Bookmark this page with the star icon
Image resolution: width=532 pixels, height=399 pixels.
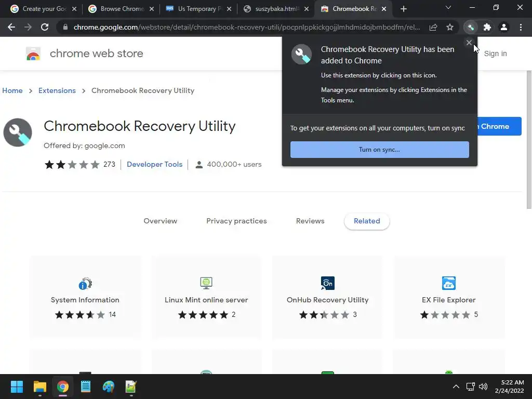coord(450,27)
